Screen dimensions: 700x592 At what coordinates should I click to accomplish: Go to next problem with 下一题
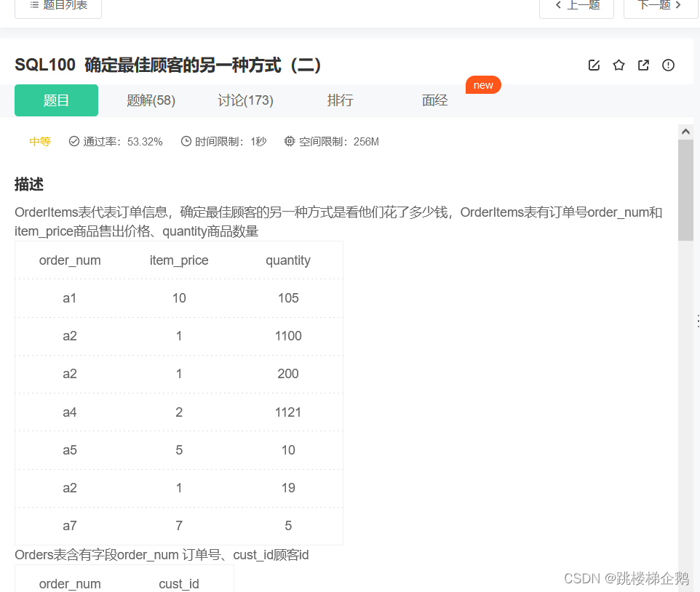tap(660, 7)
